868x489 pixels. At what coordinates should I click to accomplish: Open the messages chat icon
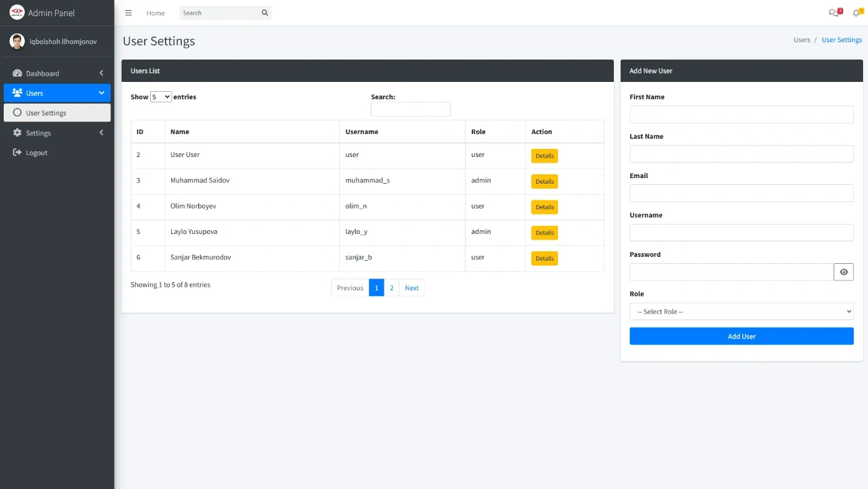click(833, 13)
